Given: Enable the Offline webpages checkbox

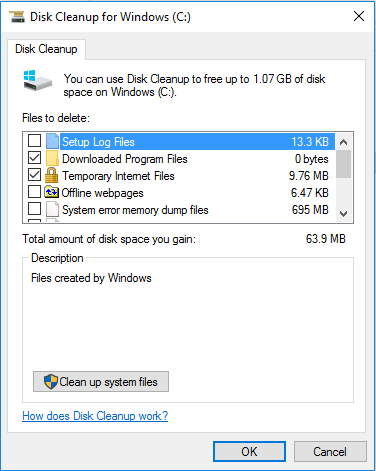Looking at the screenshot, I should [x=35, y=192].
